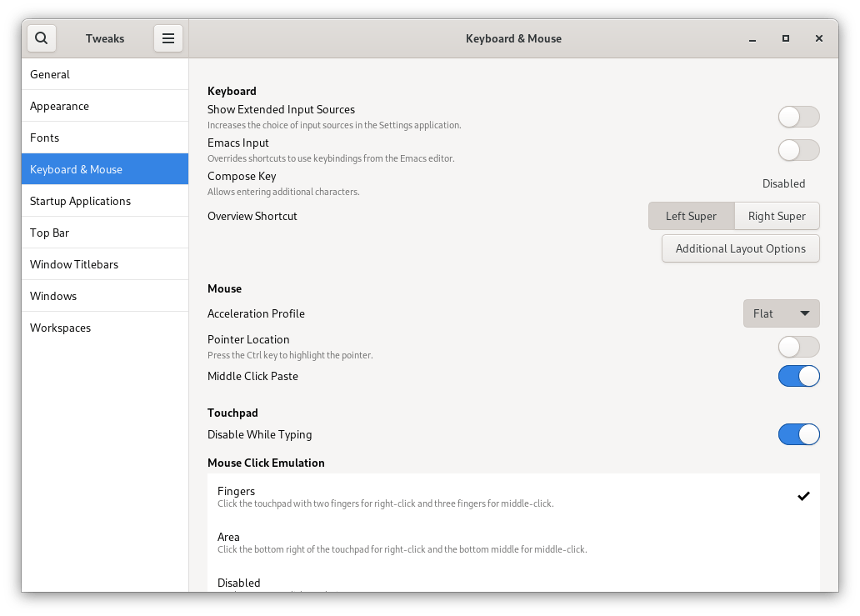Choose Left Super overview shortcut
Viewport: 860px width, 616px height.
point(691,216)
